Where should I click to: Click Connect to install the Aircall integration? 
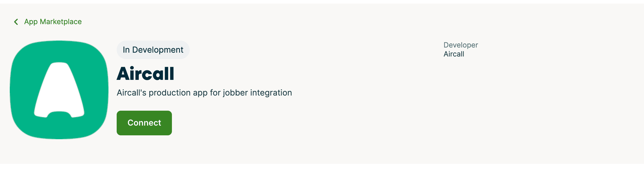click(144, 123)
